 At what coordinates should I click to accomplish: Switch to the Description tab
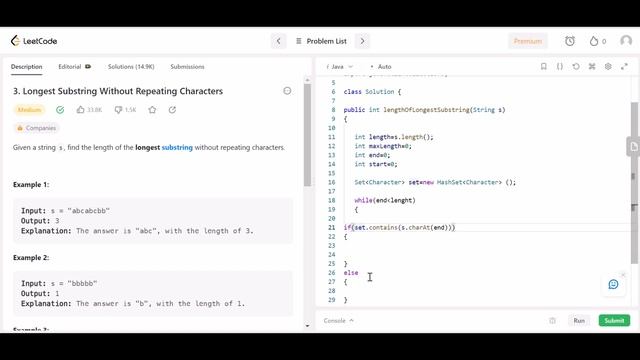27,67
